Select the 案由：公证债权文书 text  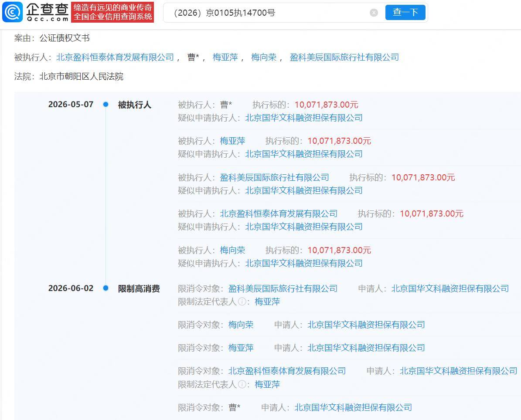click(x=52, y=38)
